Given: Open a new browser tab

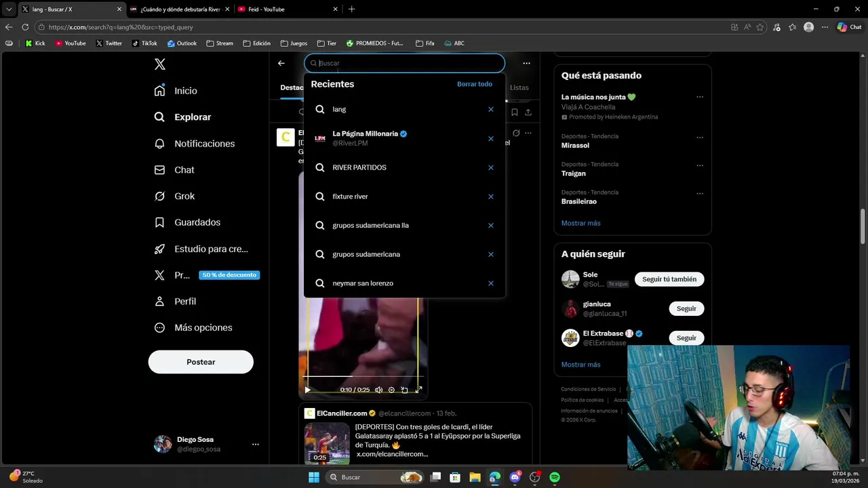Looking at the screenshot, I should point(351,9).
